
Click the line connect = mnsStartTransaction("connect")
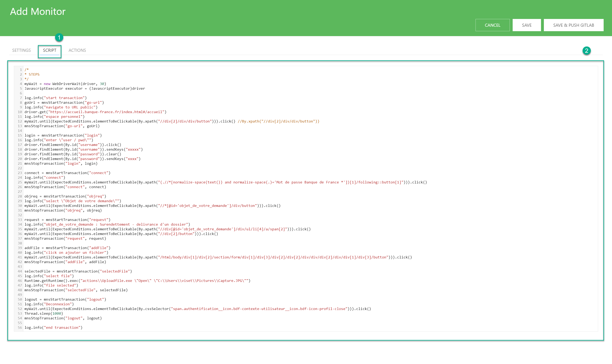pos(68,173)
